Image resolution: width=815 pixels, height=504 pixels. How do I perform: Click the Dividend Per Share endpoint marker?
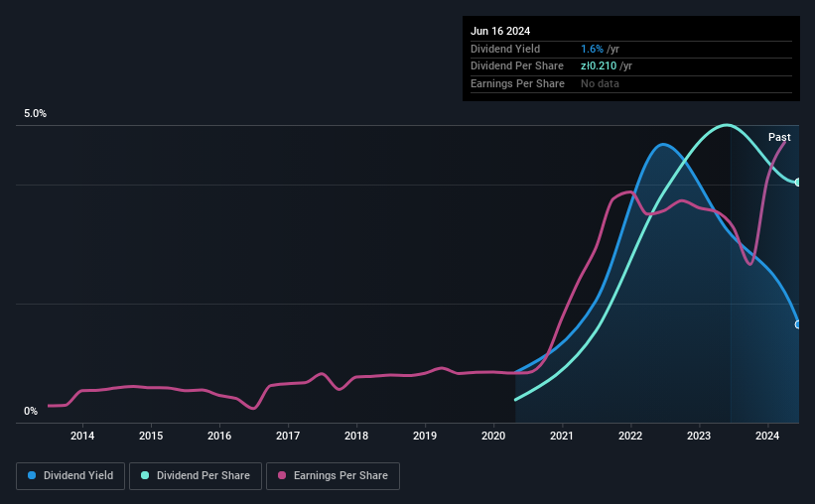[798, 183]
